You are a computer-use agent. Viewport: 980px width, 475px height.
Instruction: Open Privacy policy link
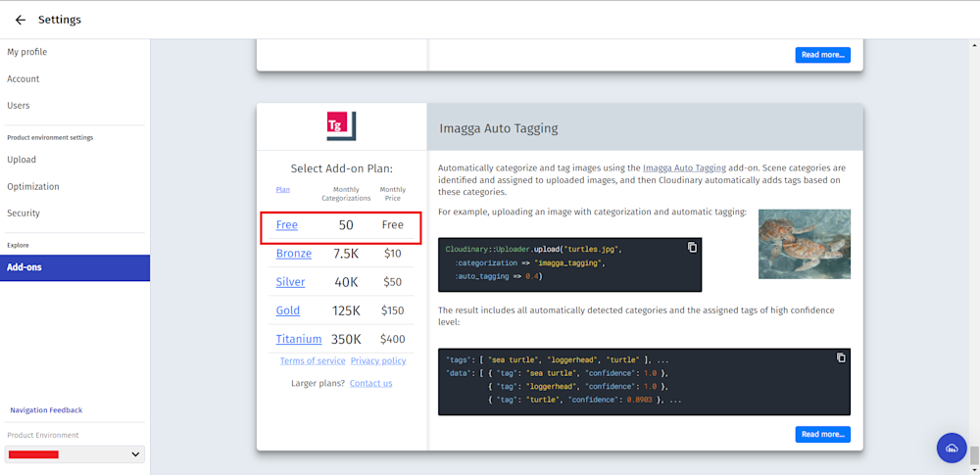coord(378,360)
